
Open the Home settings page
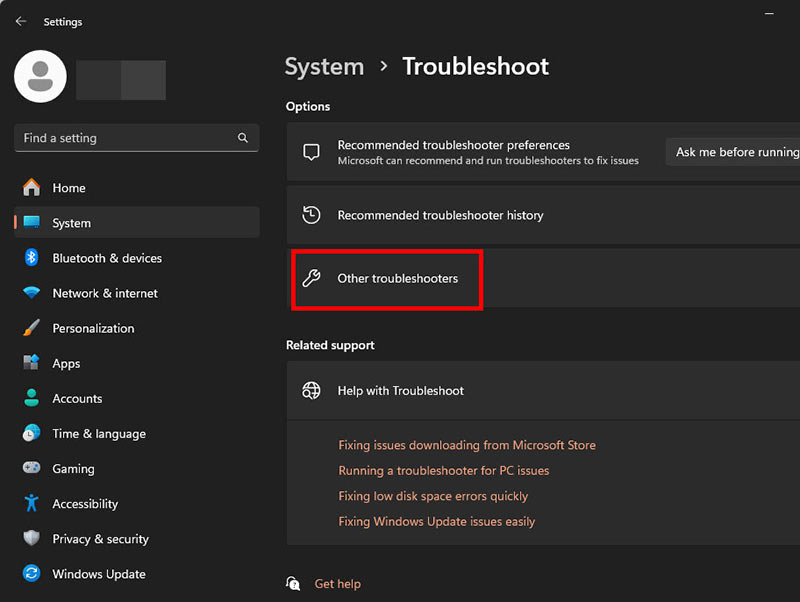tap(137, 187)
